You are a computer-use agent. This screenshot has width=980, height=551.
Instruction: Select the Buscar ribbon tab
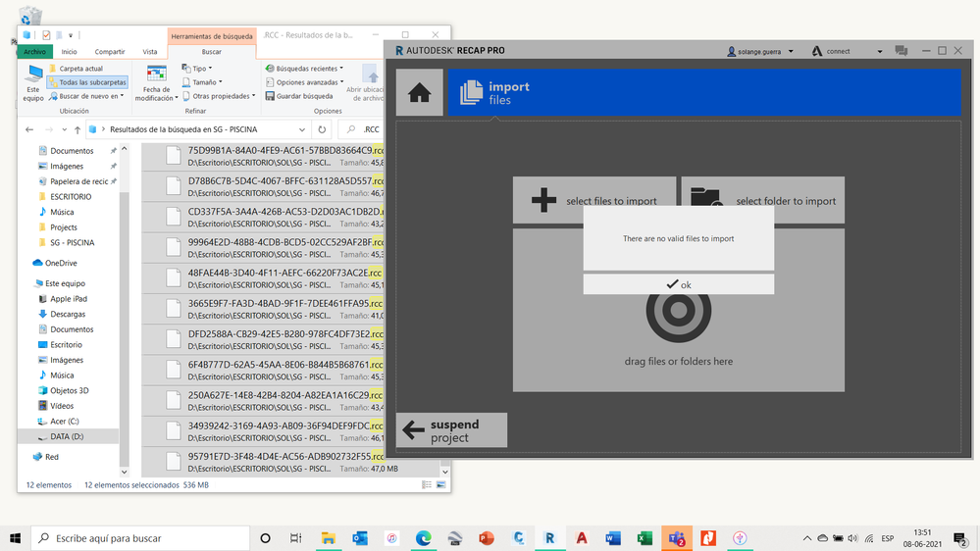(x=211, y=52)
